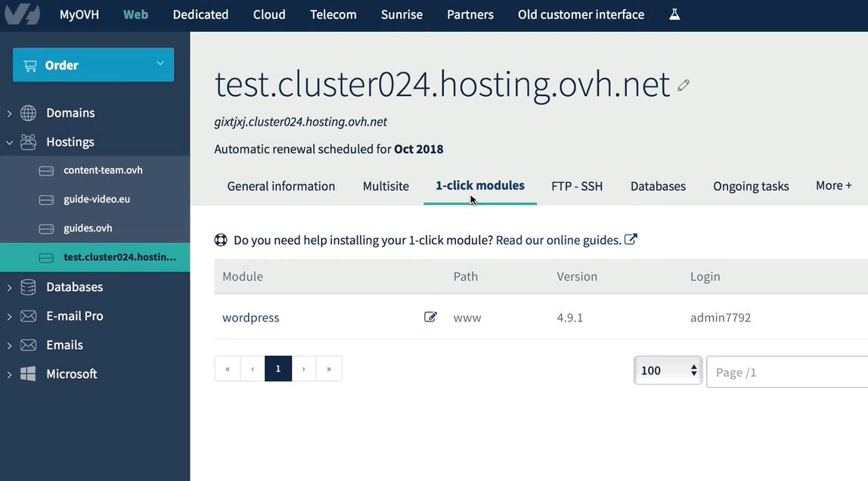Expand the More + tab menu
The width and height of the screenshot is (868, 481).
click(834, 185)
